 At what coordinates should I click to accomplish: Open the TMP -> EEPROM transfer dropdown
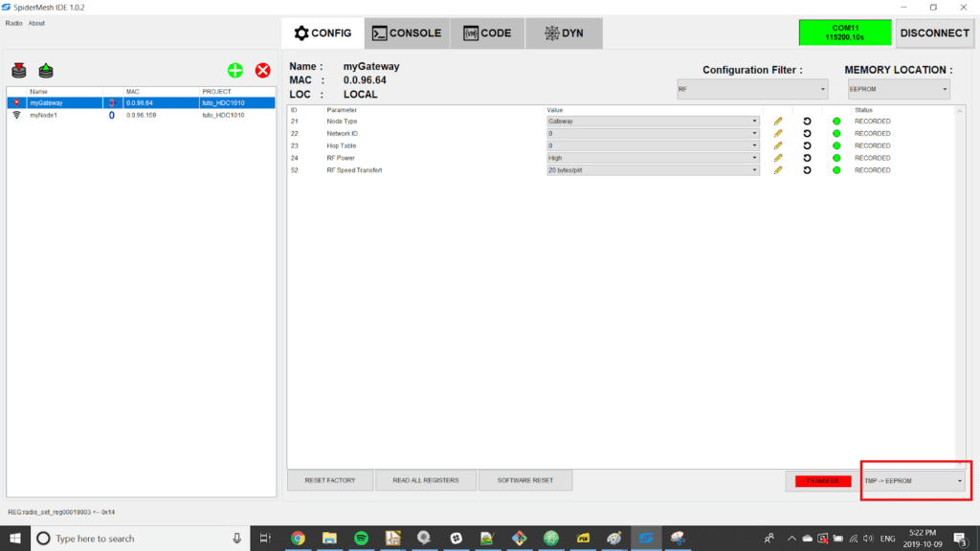click(914, 481)
